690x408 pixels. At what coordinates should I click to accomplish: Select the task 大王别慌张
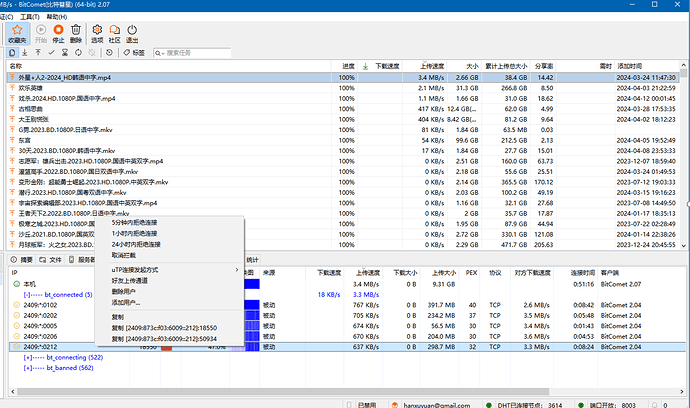pyautogui.click(x=33, y=119)
